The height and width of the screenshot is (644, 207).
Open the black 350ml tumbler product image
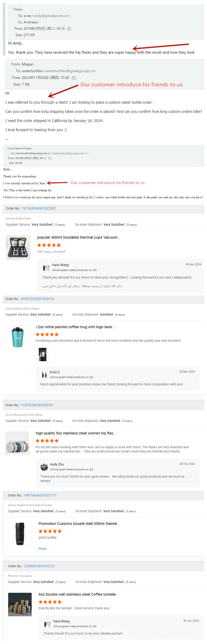pyautogui.click(x=20, y=534)
